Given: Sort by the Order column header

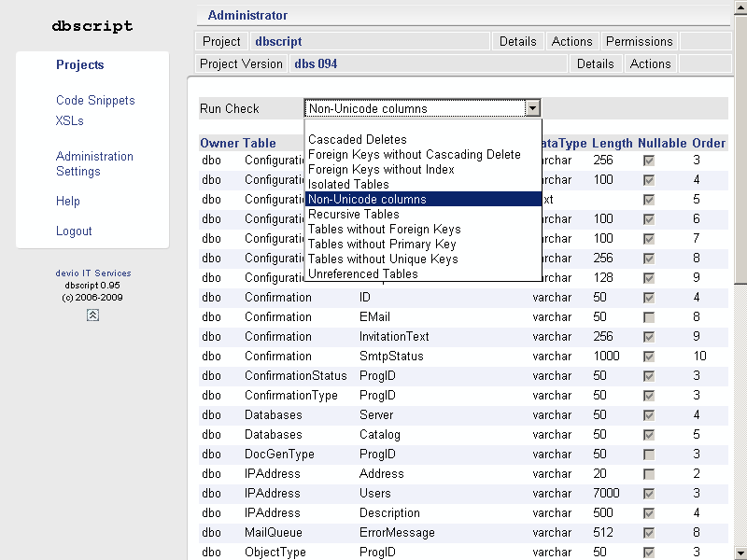Looking at the screenshot, I should click(709, 144).
